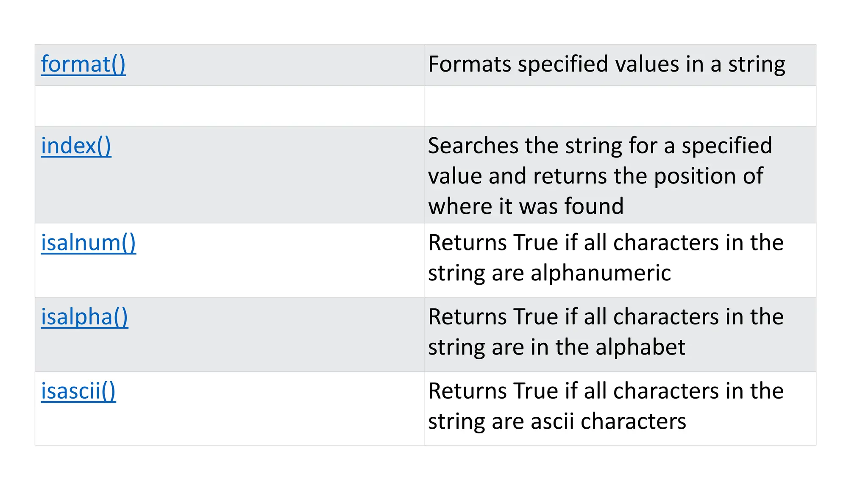
Task: Open the isascii() method link
Action: (x=78, y=391)
